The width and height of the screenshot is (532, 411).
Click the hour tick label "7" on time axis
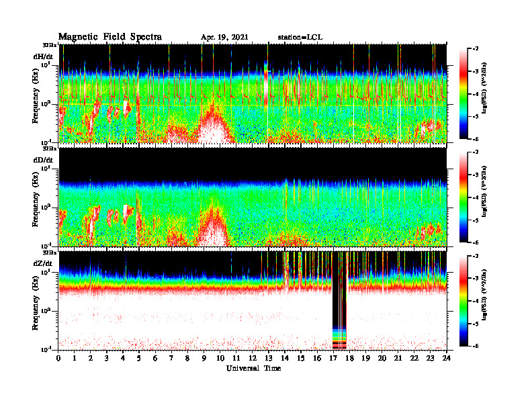171,359
